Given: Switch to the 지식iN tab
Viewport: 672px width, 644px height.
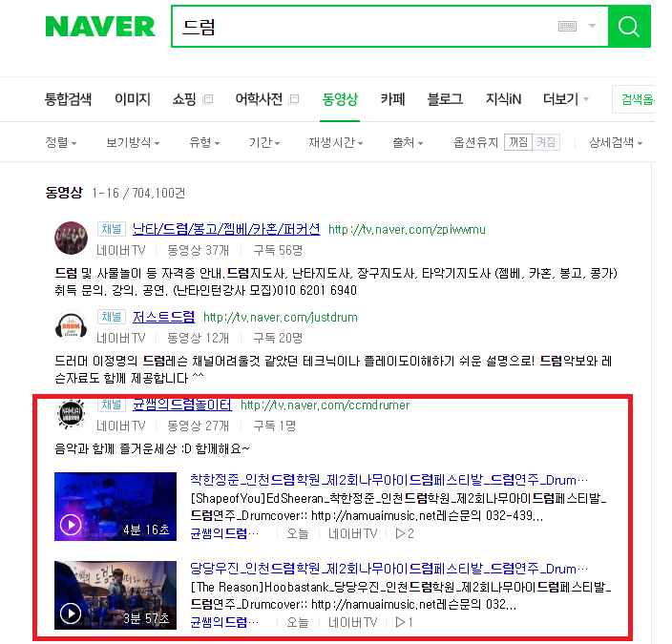Looking at the screenshot, I should click(x=504, y=99).
